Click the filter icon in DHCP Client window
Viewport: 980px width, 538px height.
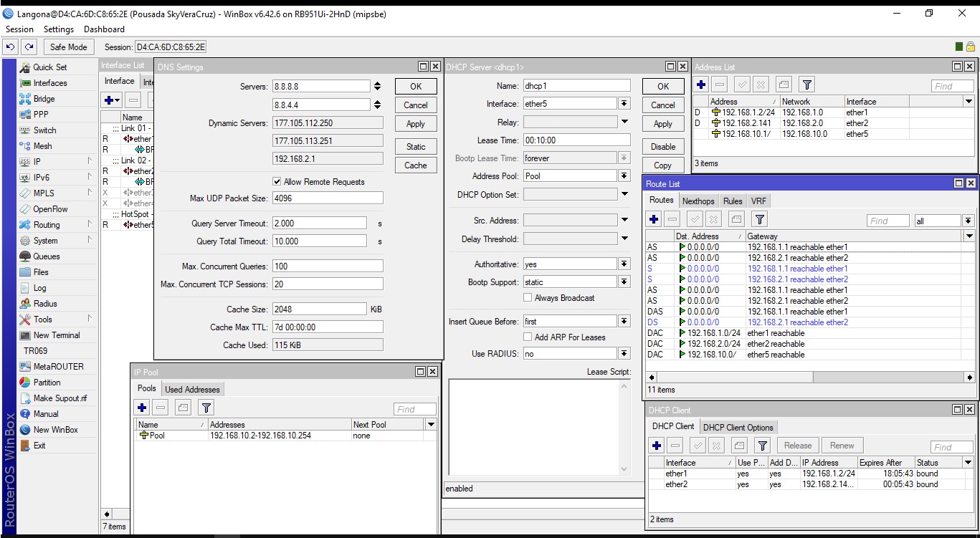(763, 446)
